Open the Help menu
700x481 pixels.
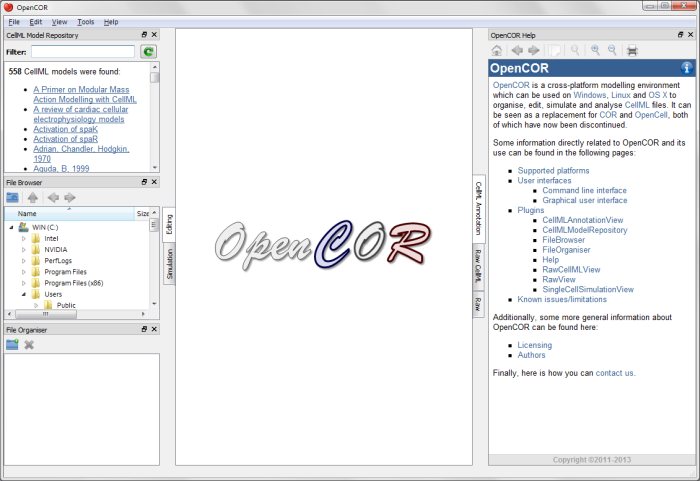tap(111, 22)
